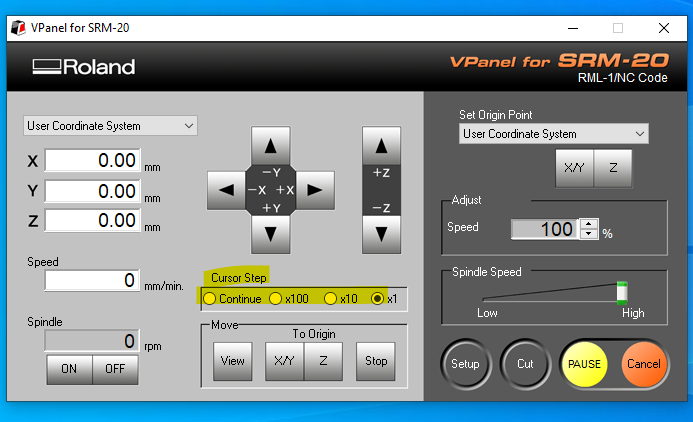
Task: Open the Setup dialog
Action: click(465, 364)
